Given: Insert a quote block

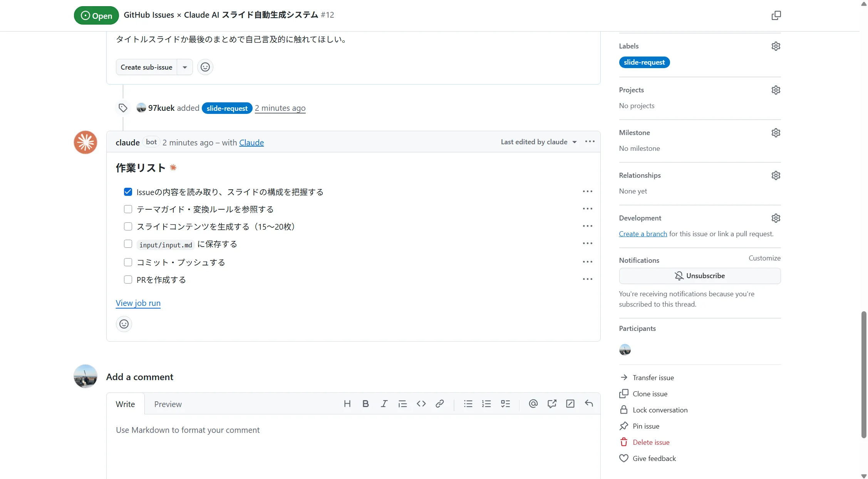Looking at the screenshot, I should [x=402, y=404].
